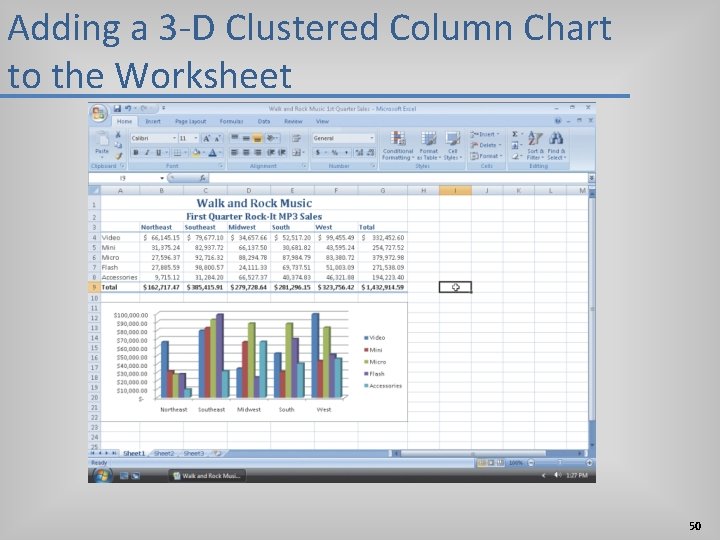720x540 pixels.
Task: Click the Zoom In plus button
Action: point(589,463)
